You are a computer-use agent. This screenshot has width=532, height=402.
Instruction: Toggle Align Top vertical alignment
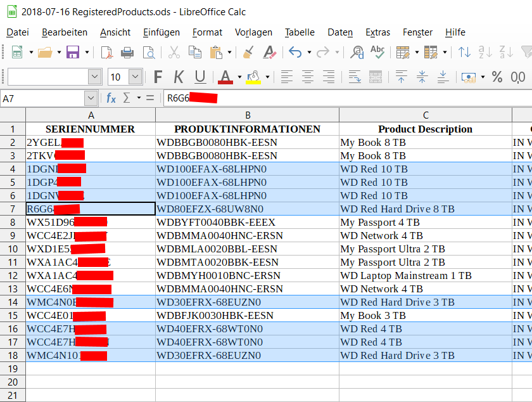tap(402, 77)
